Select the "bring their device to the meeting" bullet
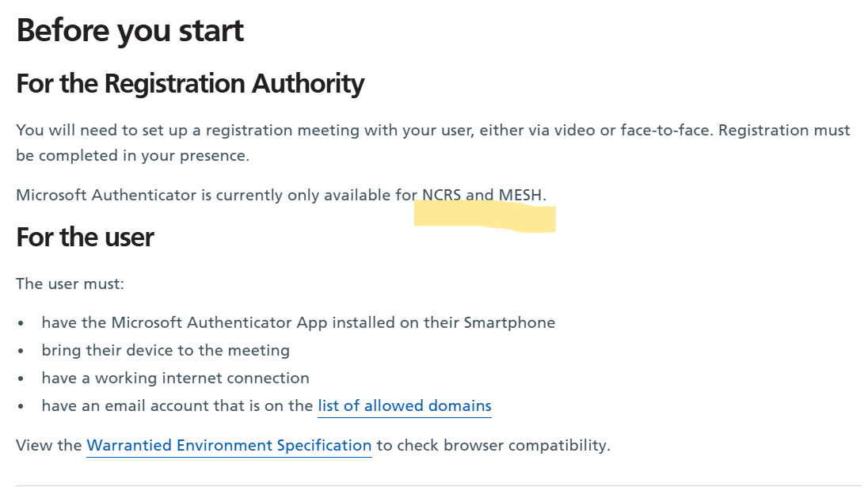Screen dimensions: 868x487 [166, 350]
